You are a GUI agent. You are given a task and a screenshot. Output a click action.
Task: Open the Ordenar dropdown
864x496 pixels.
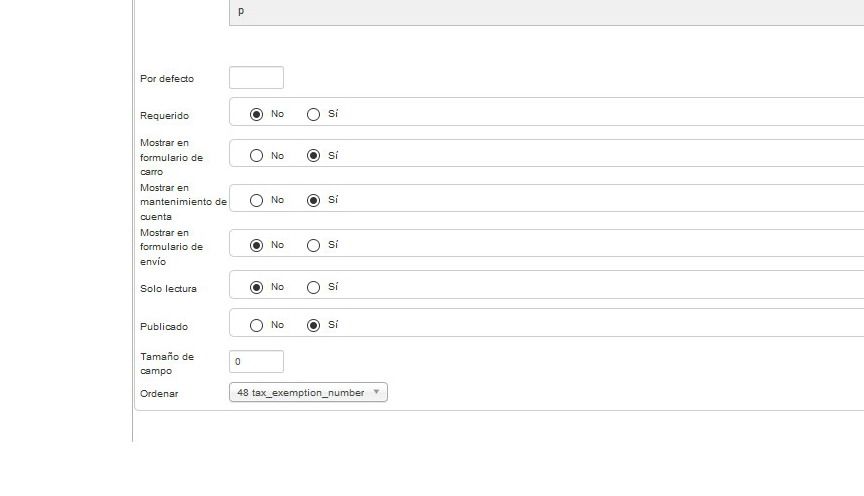tap(308, 392)
